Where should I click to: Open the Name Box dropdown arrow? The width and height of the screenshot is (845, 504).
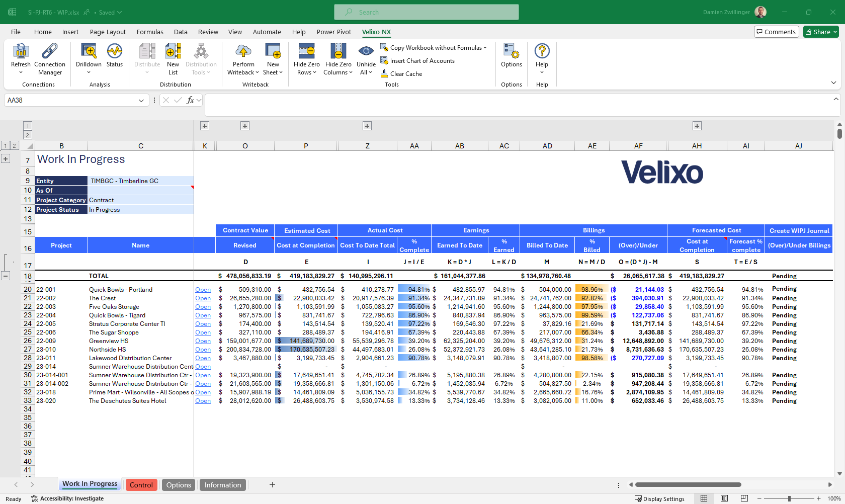[141, 101]
